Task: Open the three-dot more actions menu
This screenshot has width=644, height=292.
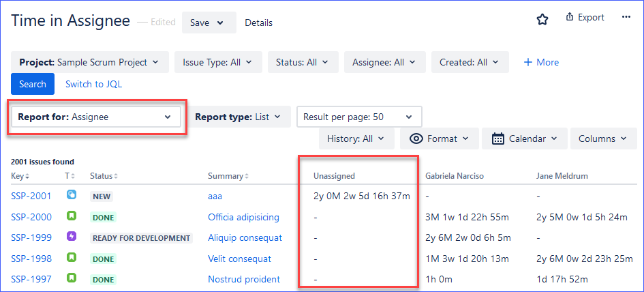Action: click(626, 17)
